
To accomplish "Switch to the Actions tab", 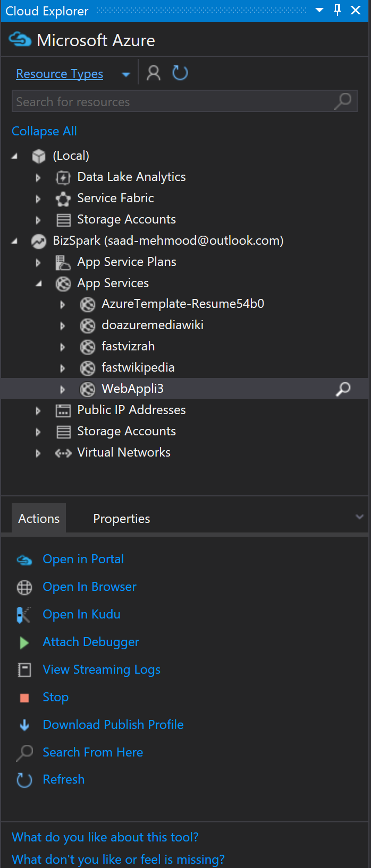I will [x=39, y=518].
